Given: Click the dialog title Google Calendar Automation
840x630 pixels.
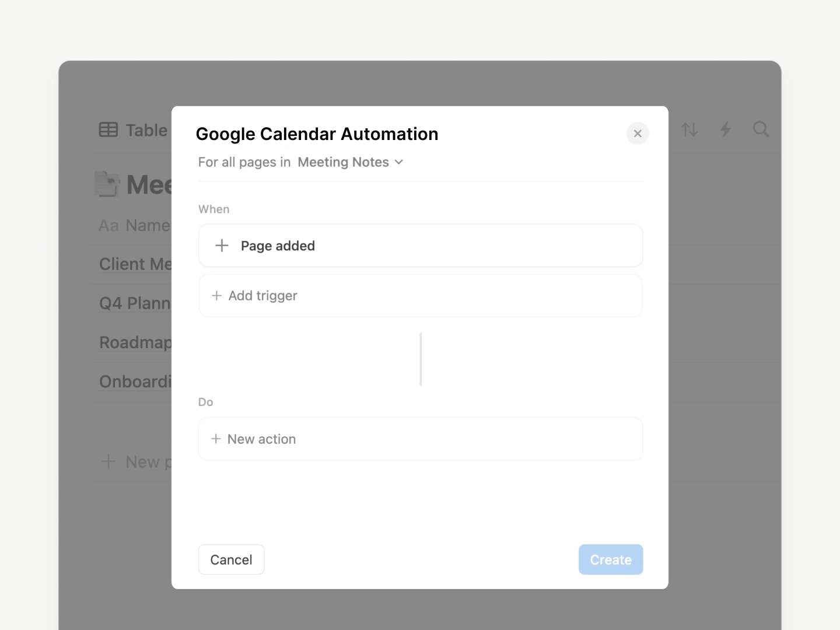Looking at the screenshot, I should click(317, 134).
